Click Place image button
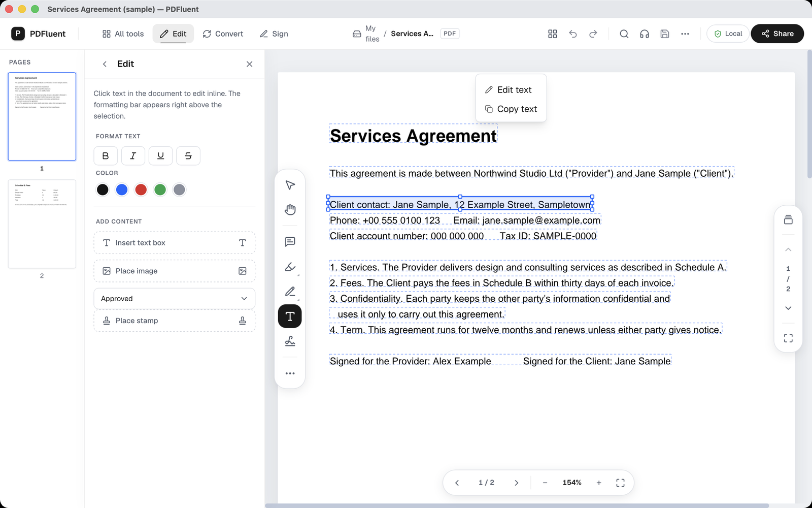 point(174,271)
